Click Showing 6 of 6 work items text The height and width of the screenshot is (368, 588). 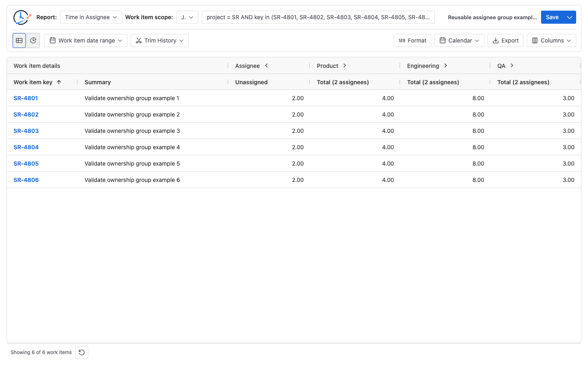pyautogui.click(x=41, y=352)
